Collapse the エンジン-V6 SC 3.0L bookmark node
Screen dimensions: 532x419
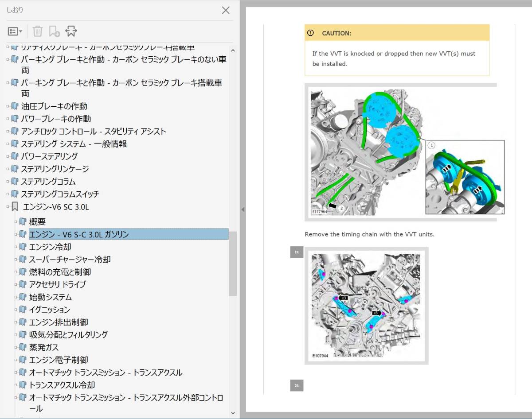point(8,207)
